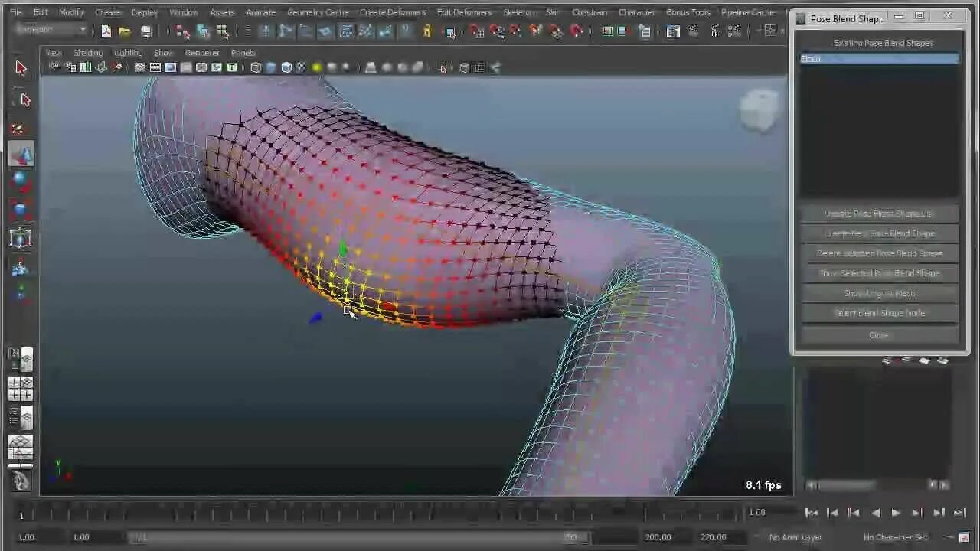
Task: Click the Delete Selected Pose Blend Shapes button
Action: point(878,253)
